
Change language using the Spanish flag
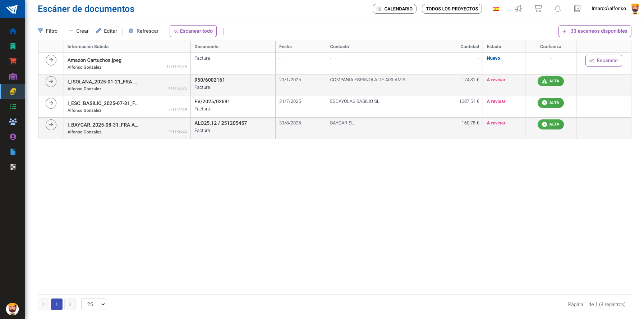pos(496,9)
